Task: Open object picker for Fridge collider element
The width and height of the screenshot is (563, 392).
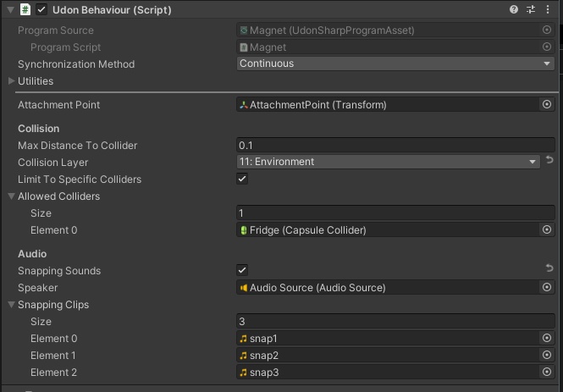Action: point(546,229)
